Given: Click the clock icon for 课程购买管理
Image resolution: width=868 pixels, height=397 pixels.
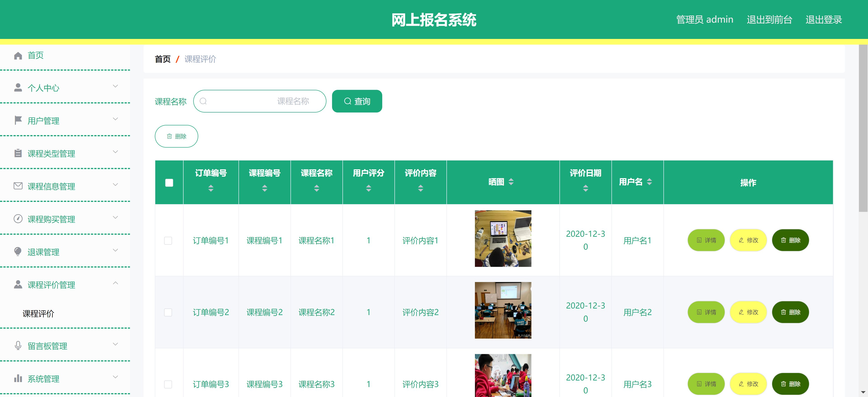Looking at the screenshot, I should pos(18,219).
